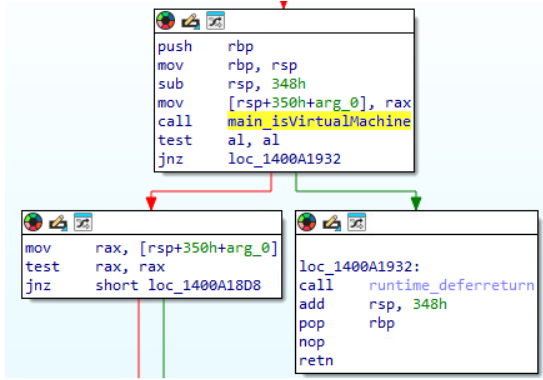Screen dimensions: 543x380
Task: Click 'jnz' mnemonic in arg_0 test block
Action: point(38,286)
